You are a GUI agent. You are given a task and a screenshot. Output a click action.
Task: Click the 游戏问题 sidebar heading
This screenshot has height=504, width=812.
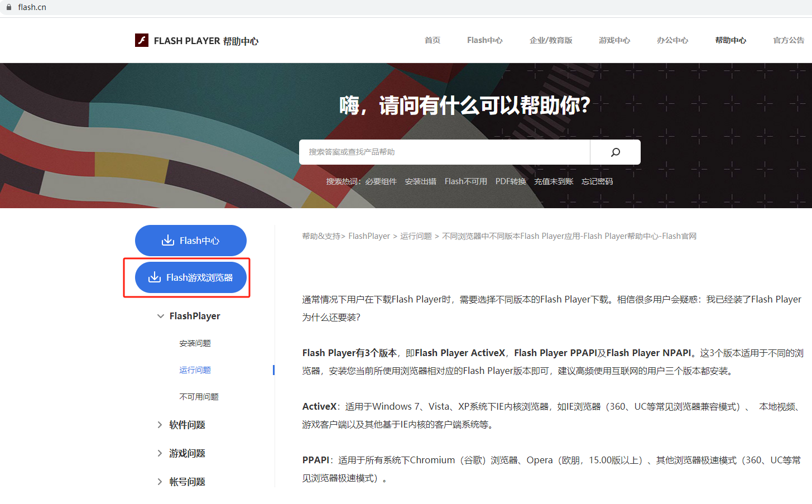click(x=188, y=453)
